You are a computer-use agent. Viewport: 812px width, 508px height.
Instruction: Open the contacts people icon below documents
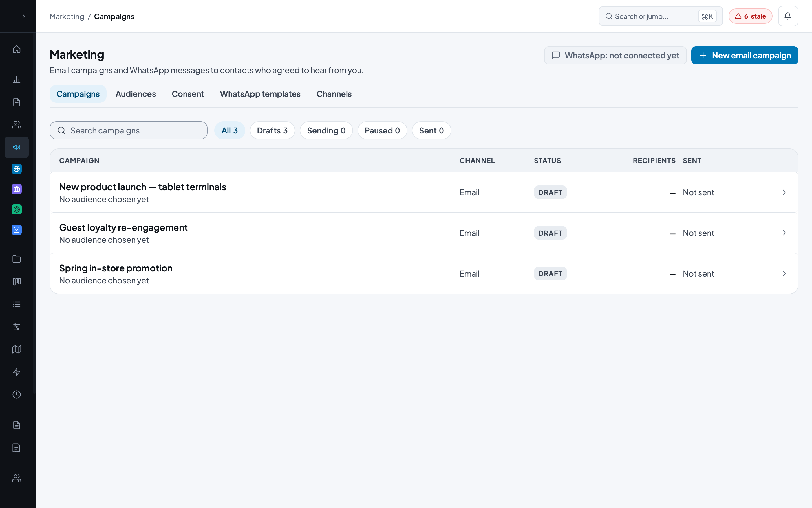point(16,125)
